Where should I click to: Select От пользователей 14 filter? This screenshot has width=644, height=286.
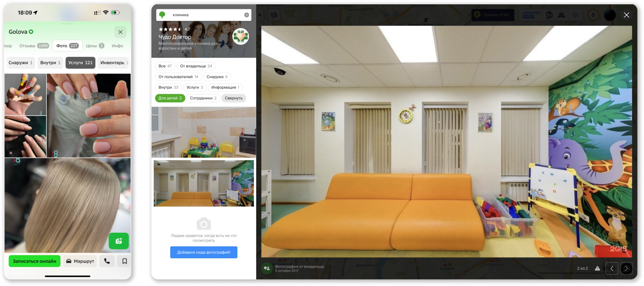click(179, 77)
